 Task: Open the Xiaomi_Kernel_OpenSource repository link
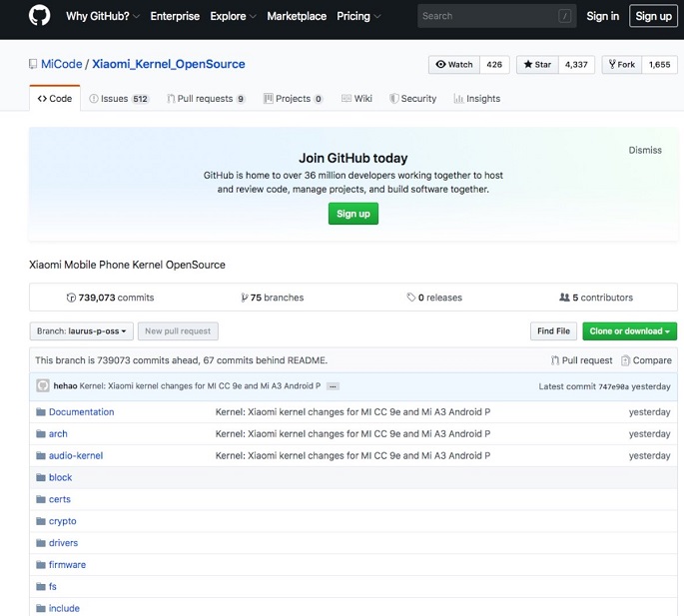click(169, 64)
